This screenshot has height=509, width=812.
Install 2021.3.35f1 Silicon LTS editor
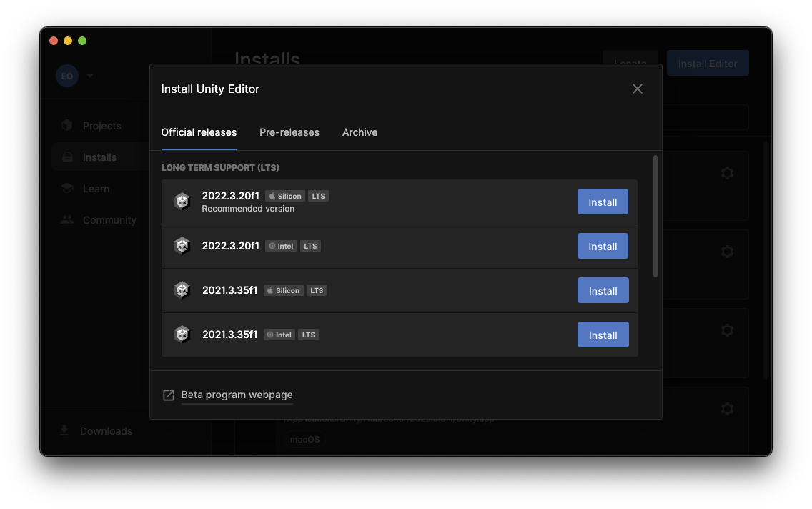[603, 291]
